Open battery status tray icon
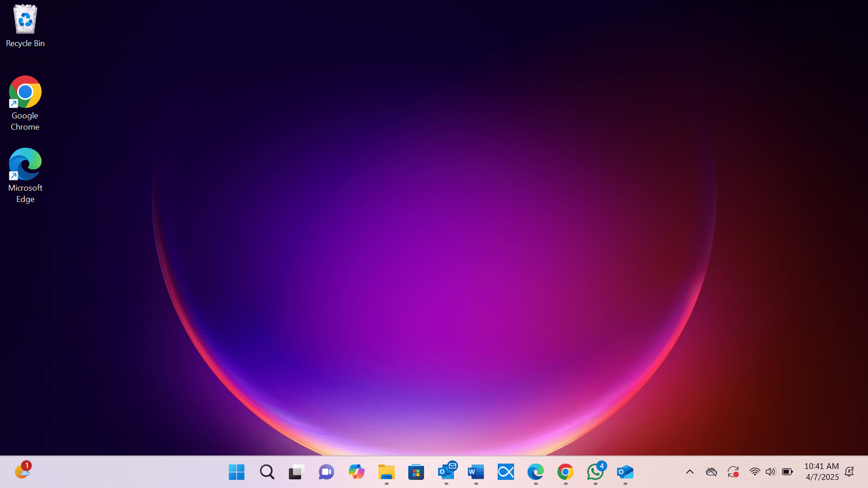The height and width of the screenshot is (488, 868). click(x=788, y=472)
